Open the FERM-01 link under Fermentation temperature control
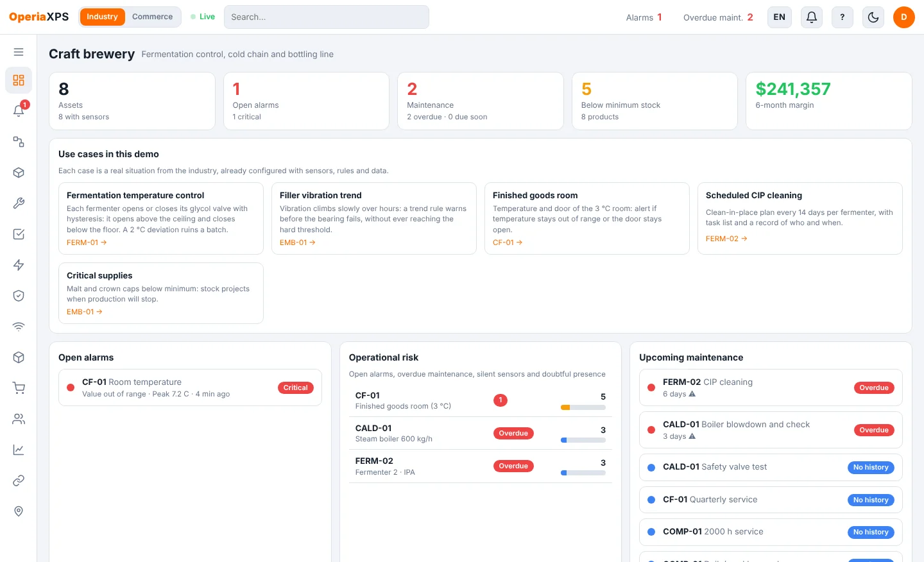The image size is (924, 562). pyautogui.click(x=87, y=243)
